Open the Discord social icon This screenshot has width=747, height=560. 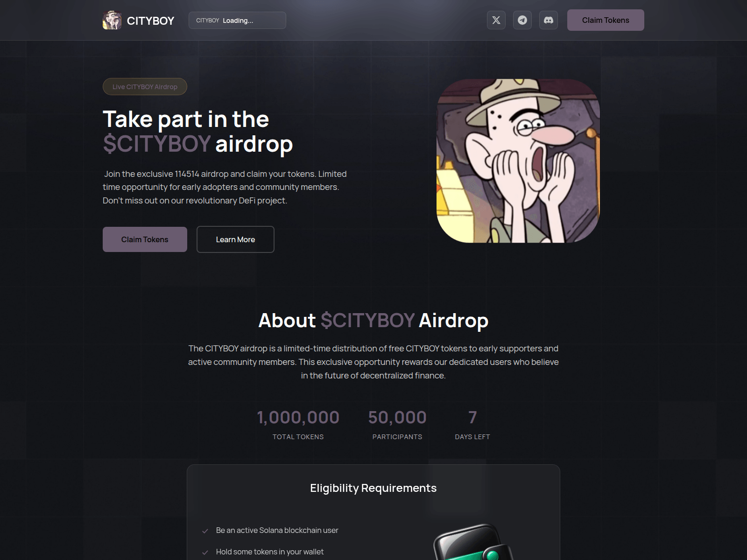pyautogui.click(x=549, y=20)
